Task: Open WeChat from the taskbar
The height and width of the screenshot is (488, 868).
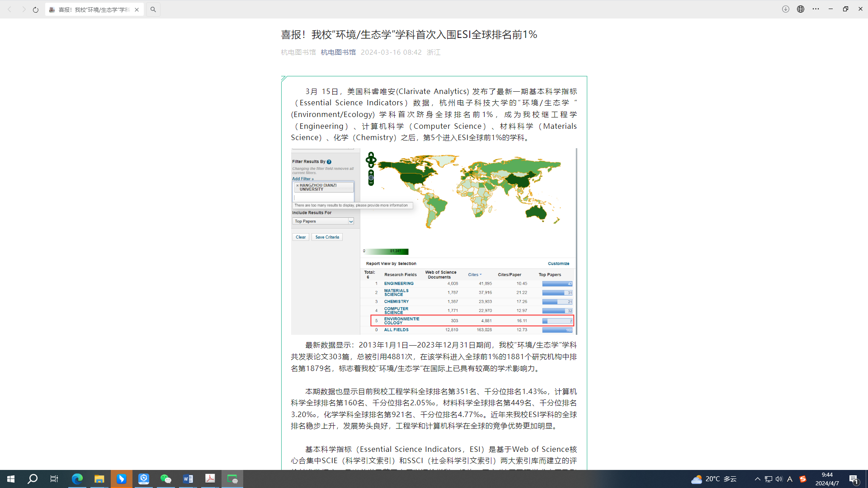Action: pyautogui.click(x=166, y=479)
